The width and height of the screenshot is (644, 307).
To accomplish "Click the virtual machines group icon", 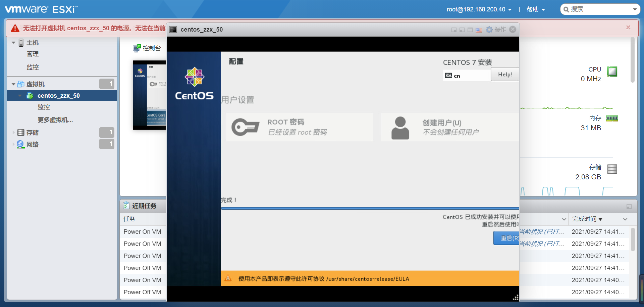I will [x=21, y=84].
